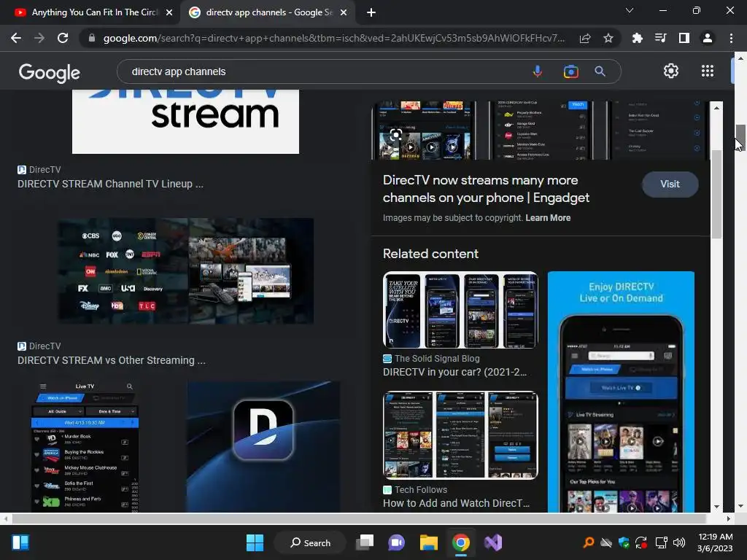
Task: Open a new browser tab
Action: (371, 12)
